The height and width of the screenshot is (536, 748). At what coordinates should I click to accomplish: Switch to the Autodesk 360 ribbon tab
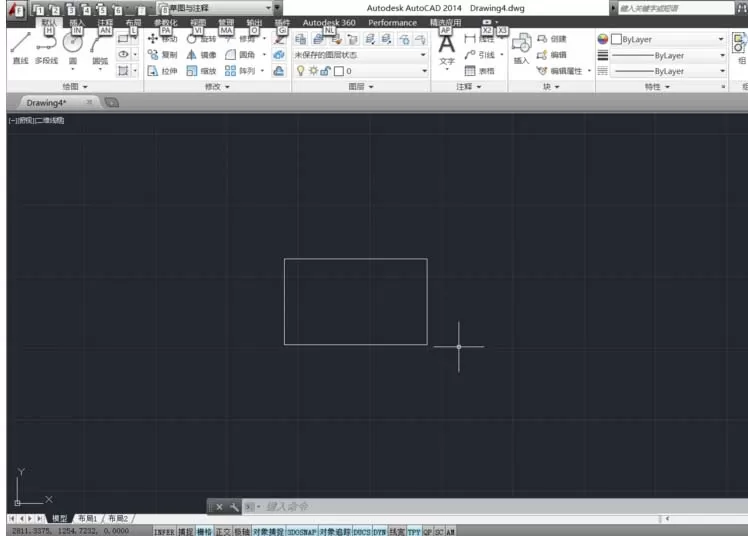click(x=329, y=22)
